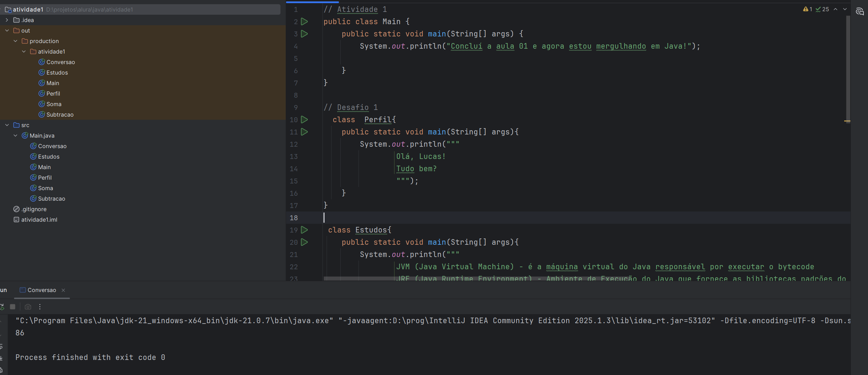The height and width of the screenshot is (375, 868).
Task: Click 'public class Main {' on line 2
Action: 367,22
